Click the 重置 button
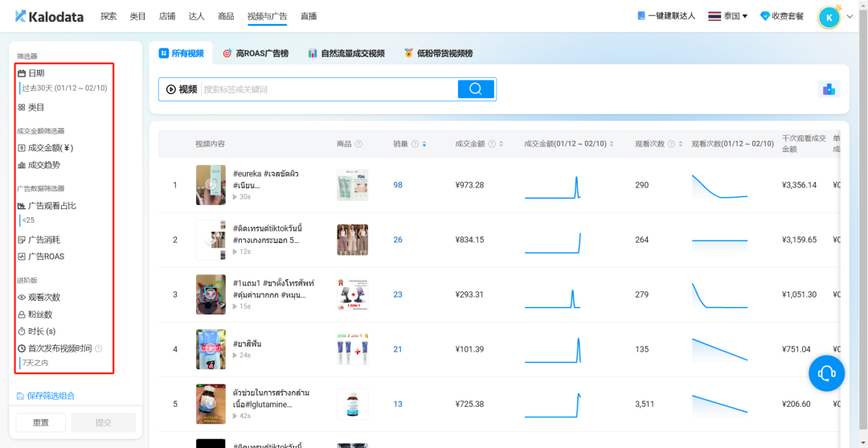 pyautogui.click(x=40, y=422)
